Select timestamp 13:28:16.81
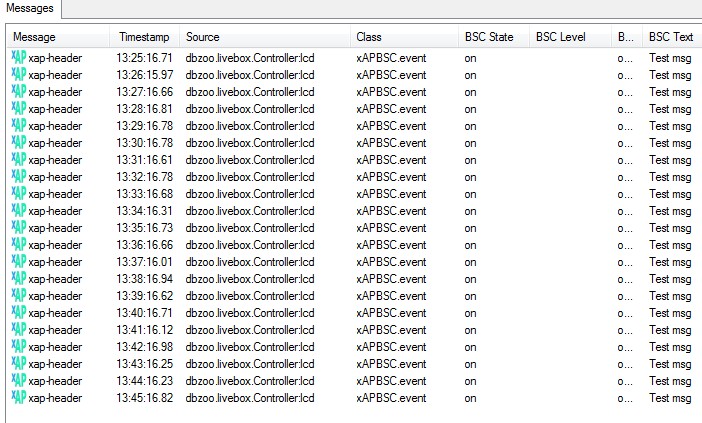Image resolution: width=702 pixels, height=423 pixels. point(145,109)
